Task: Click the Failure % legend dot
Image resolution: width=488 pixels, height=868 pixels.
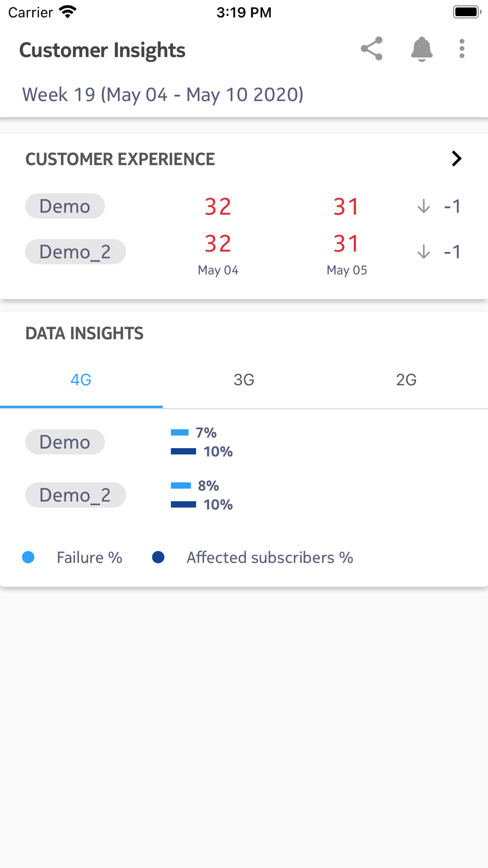Action: point(28,557)
